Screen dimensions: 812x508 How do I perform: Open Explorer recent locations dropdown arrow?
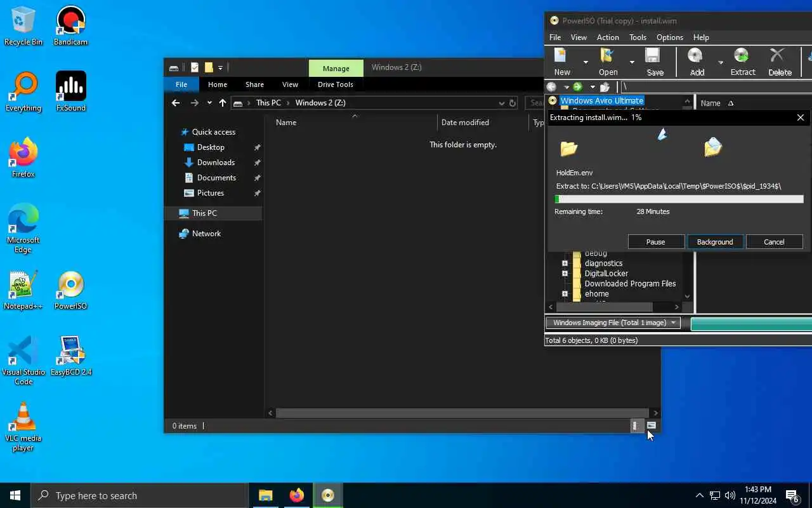click(x=209, y=103)
